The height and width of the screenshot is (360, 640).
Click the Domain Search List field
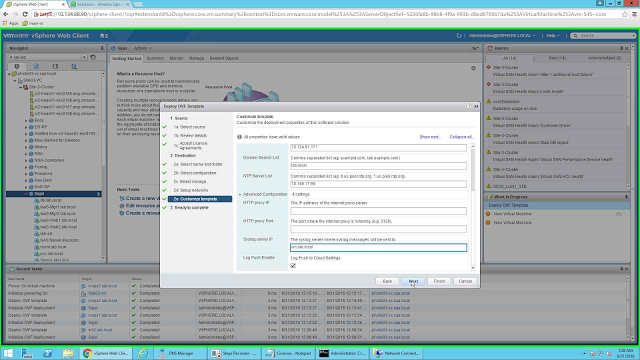tap(378, 166)
